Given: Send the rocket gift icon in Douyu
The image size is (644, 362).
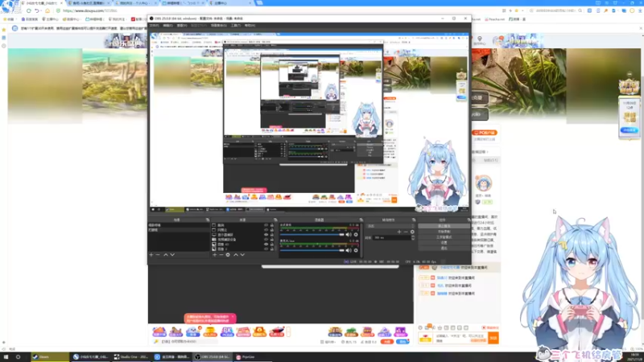Looking at the screenshot, I should [276, 331].
